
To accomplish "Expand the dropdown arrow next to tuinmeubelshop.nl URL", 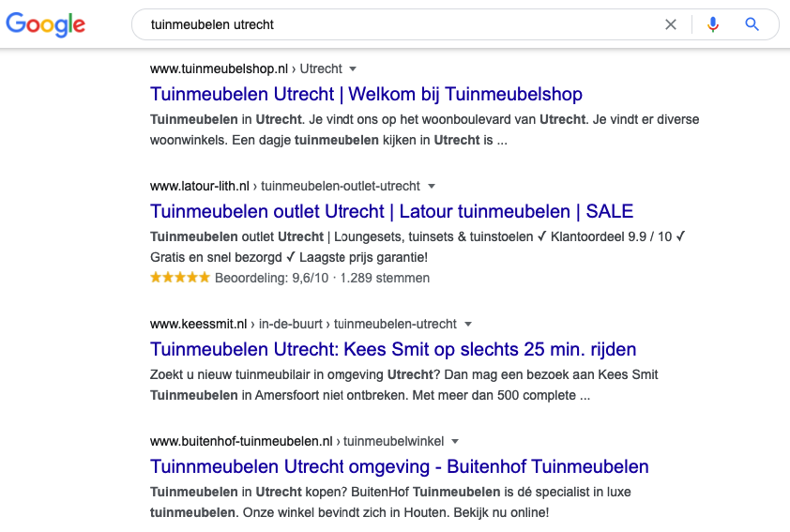I will point(353,69).
